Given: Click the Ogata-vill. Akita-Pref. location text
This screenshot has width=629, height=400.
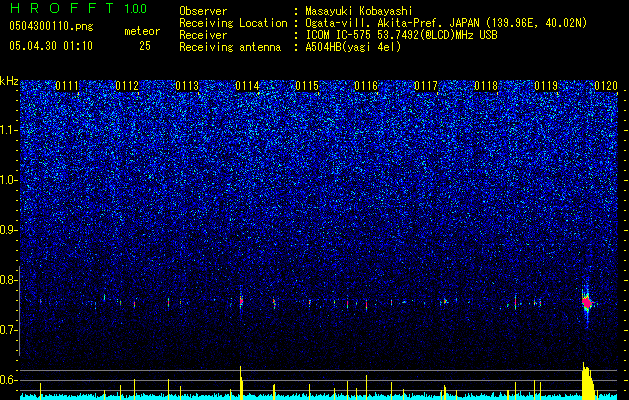Looking at the screenshot, I should click(x=446, y=23).
